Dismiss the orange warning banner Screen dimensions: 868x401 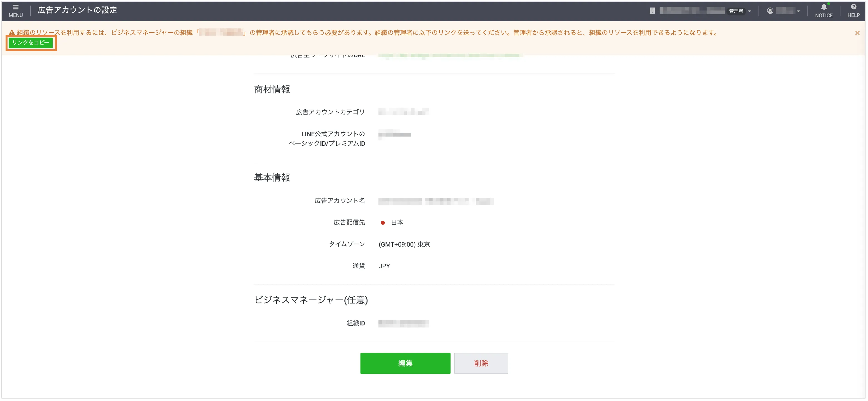point(857,33)
